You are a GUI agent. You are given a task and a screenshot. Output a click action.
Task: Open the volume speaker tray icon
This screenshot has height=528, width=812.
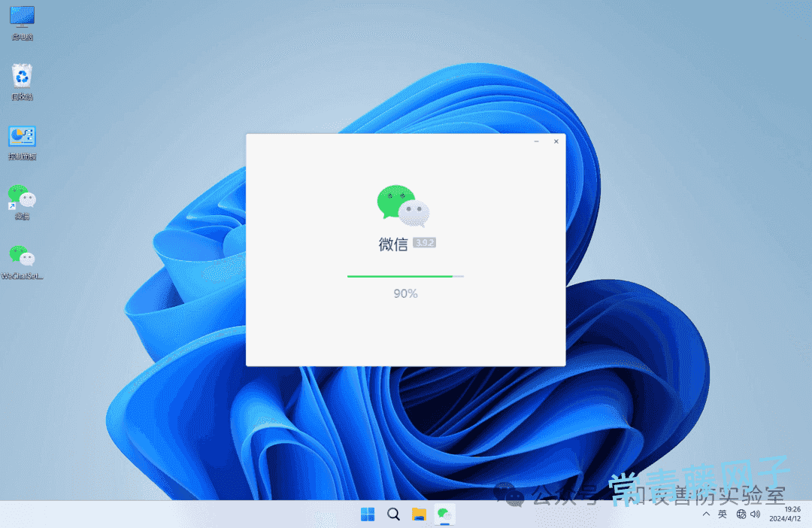[756, 514]
